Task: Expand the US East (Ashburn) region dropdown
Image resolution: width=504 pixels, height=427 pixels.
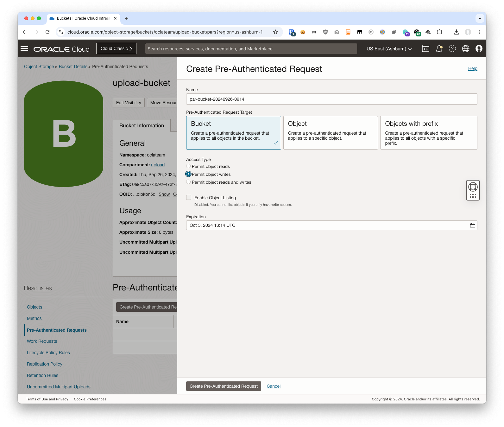Action: click(x=389, y=49)
